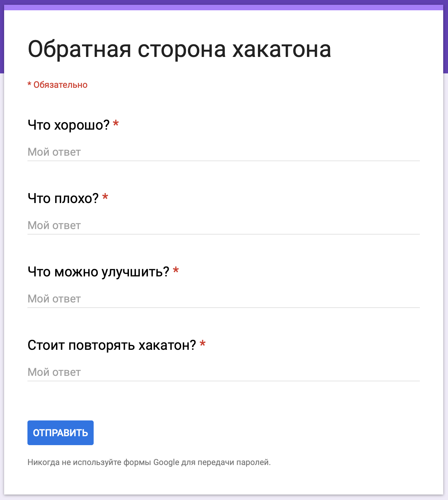Select the "Что можно улучшить?" answer field
448x500 pixels.
click(224, 299)
